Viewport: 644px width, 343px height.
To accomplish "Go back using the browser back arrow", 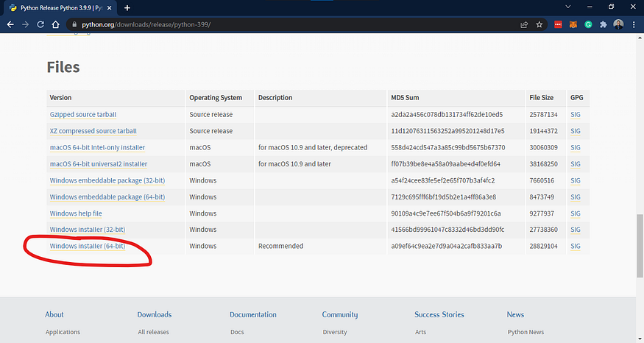I will point(10,24).
